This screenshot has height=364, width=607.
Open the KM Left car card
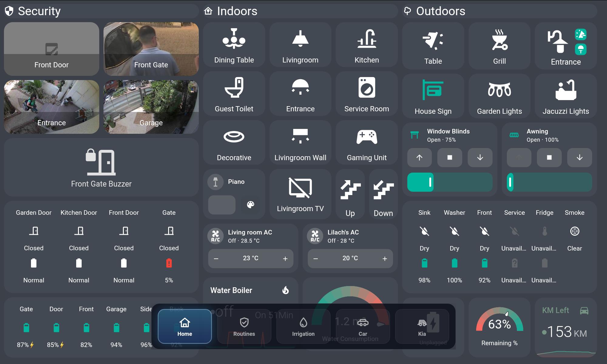(x=566, y=327)
